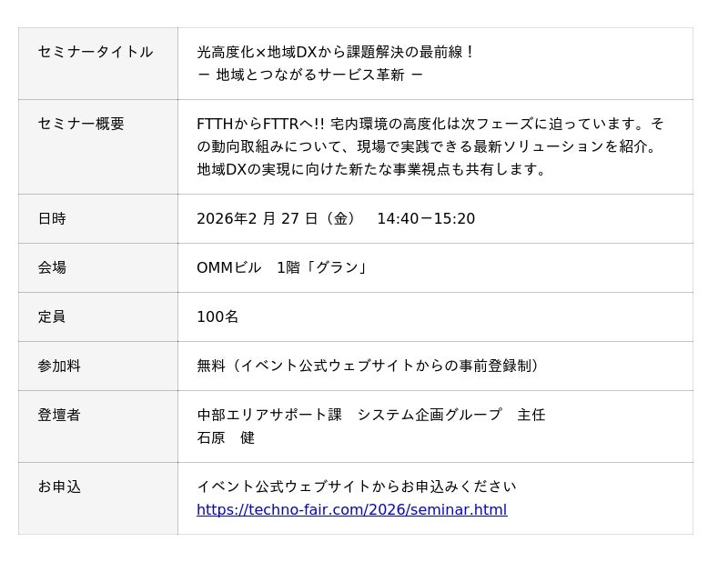Click the venue text OMMビル 1階「グラン」
The image size is (728, 562).
pos(282,267)
